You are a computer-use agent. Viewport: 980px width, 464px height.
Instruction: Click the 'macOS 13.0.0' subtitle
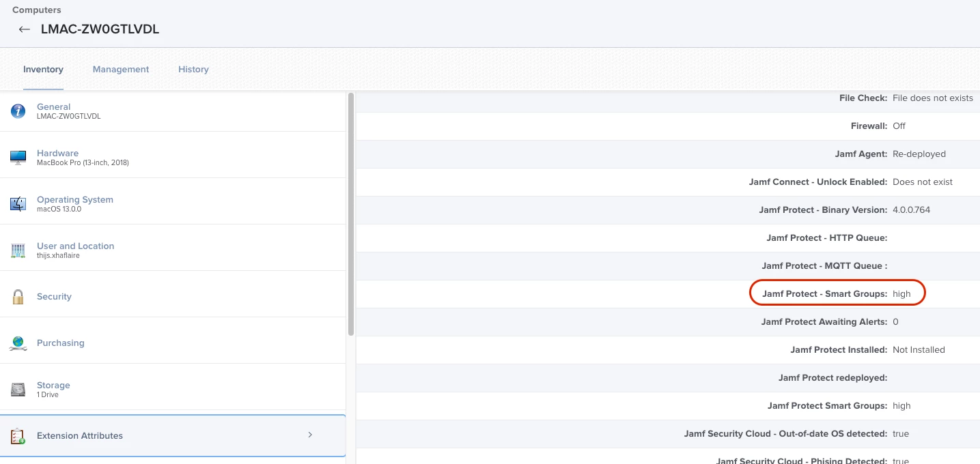[59, 209]
